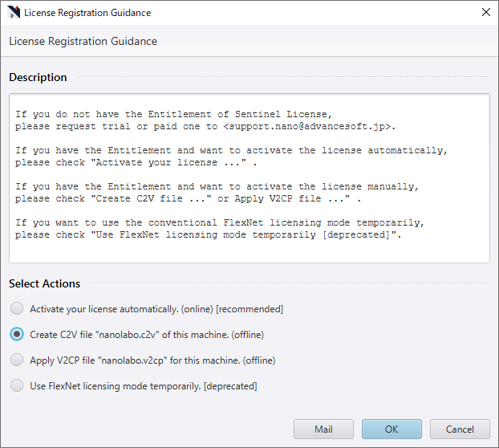Close the License Registration Guidance window
499x448 pixels.
tap(485, 12)
